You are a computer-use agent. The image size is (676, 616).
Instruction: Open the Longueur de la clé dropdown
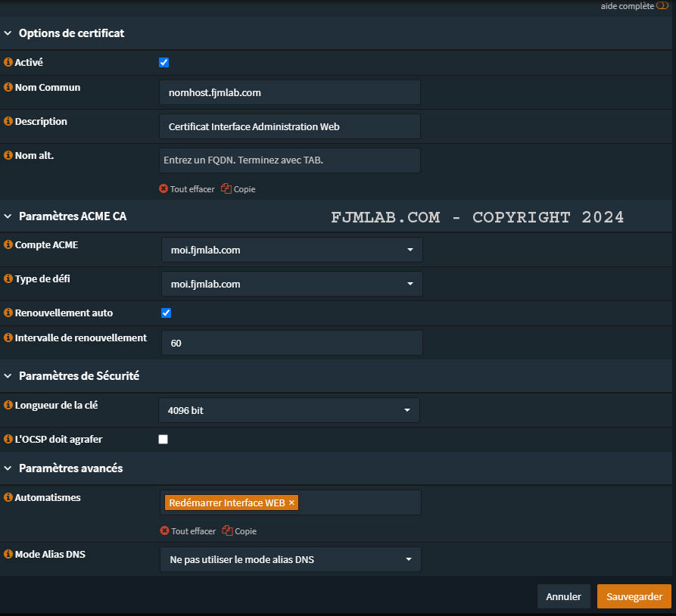tap(288, 410)
